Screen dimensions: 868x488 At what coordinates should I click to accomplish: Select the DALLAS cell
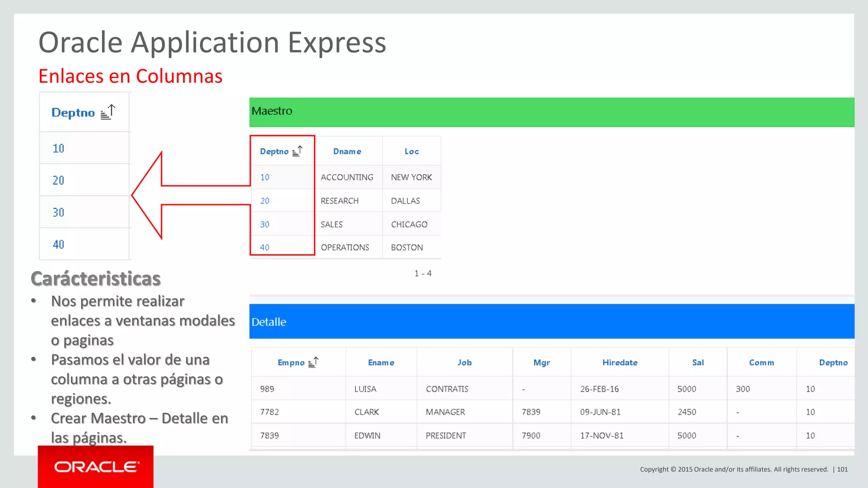coord(406,201)
